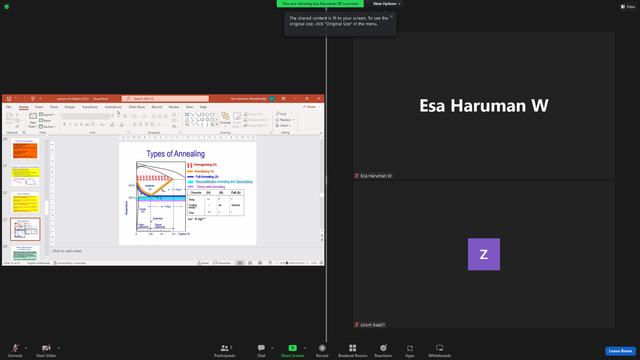Viewport: 640px width, 360px height.
Task: Expand chat options arrow beside Chat
Action: point(272,348)
